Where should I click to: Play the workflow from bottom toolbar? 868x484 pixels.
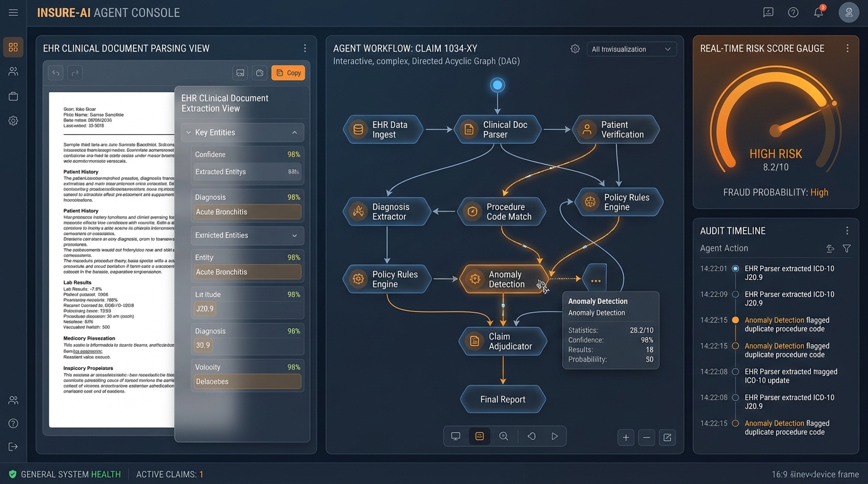point(554,436)
